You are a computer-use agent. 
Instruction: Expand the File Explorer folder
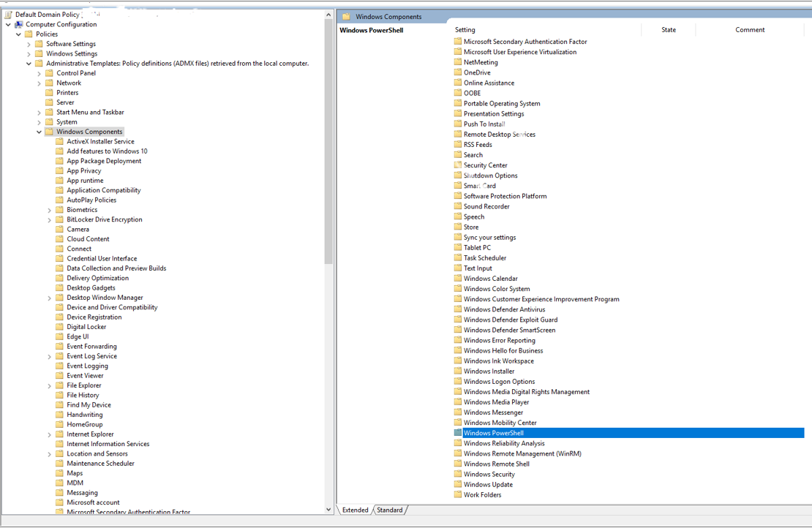coord(50,385)
